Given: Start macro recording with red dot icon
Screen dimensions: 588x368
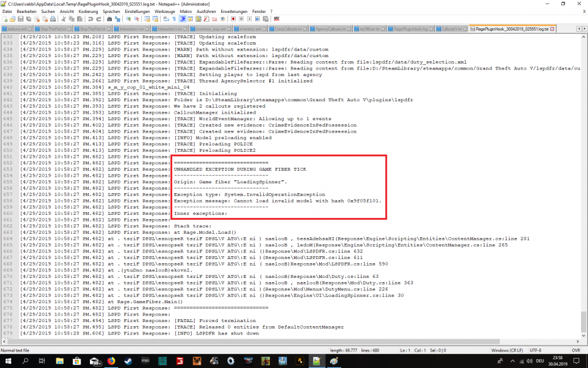Looking at the screenshot, I should [x=233, y=19].
